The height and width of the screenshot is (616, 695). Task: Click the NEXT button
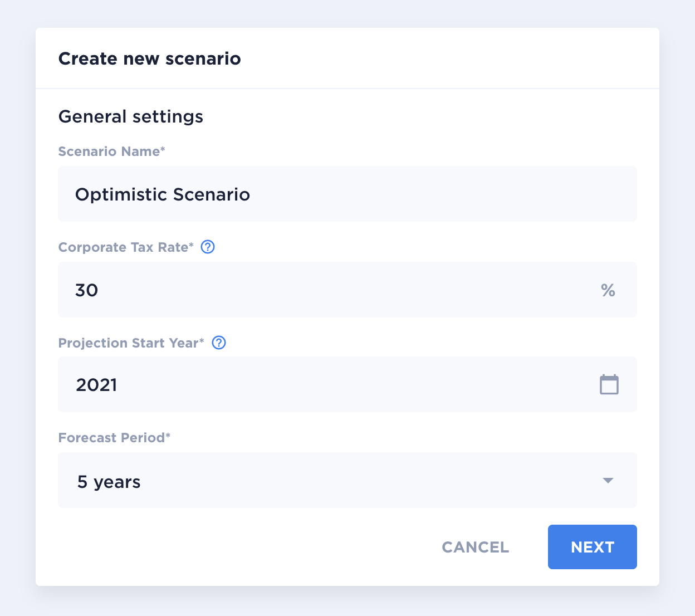[x=593, y=547]
